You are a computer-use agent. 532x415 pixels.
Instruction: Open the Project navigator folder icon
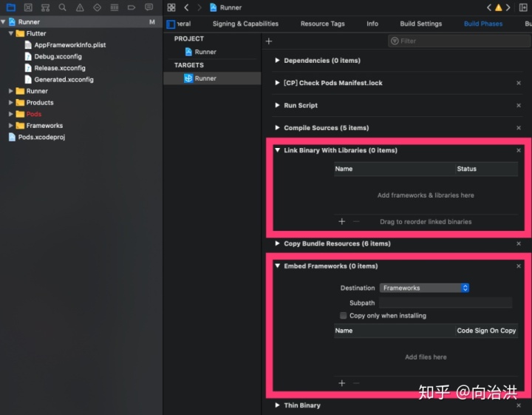click(x=11, y=7)
